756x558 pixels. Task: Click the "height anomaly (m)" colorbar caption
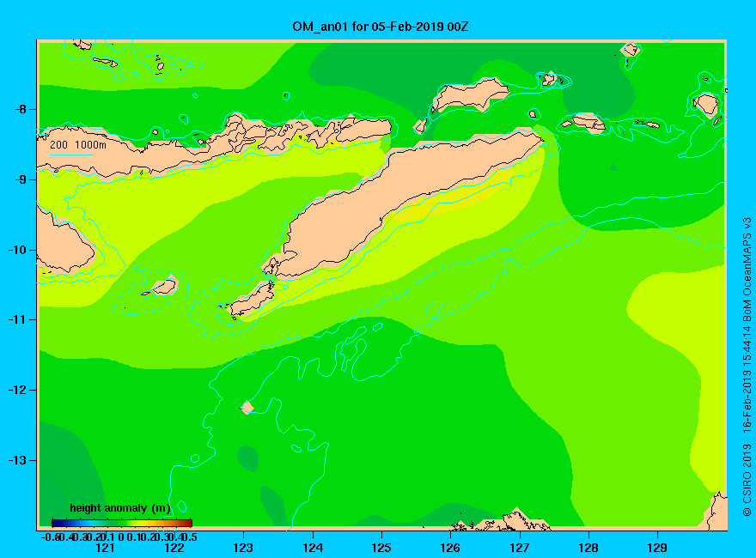tap(120, 508)
